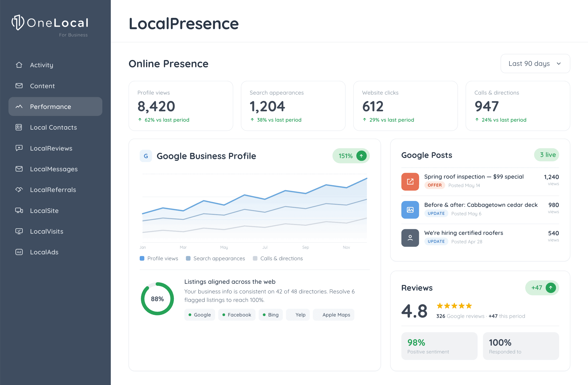The image size is (588, 385).
Task: Click the 88% listings progress ring
Action: point(157,299)
